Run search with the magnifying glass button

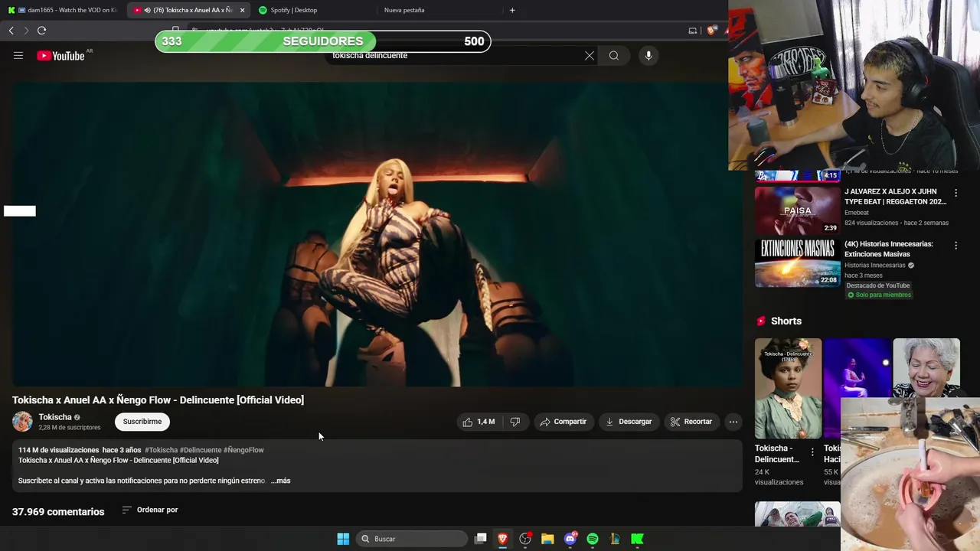[614, 55]
